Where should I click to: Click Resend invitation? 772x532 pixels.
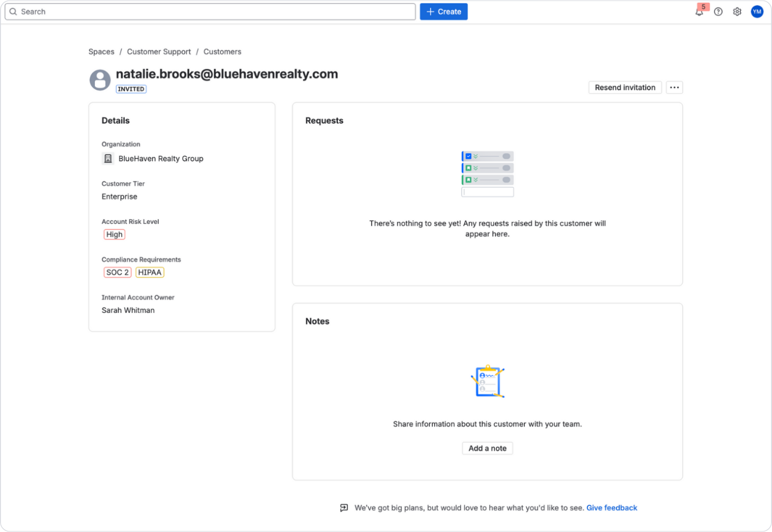pyautogui.click(x=625, y=87)
